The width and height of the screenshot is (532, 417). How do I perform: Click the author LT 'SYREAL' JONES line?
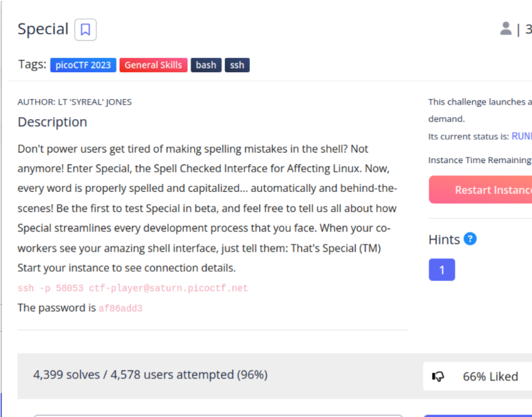pyautogui.click(x=74, y=102)
